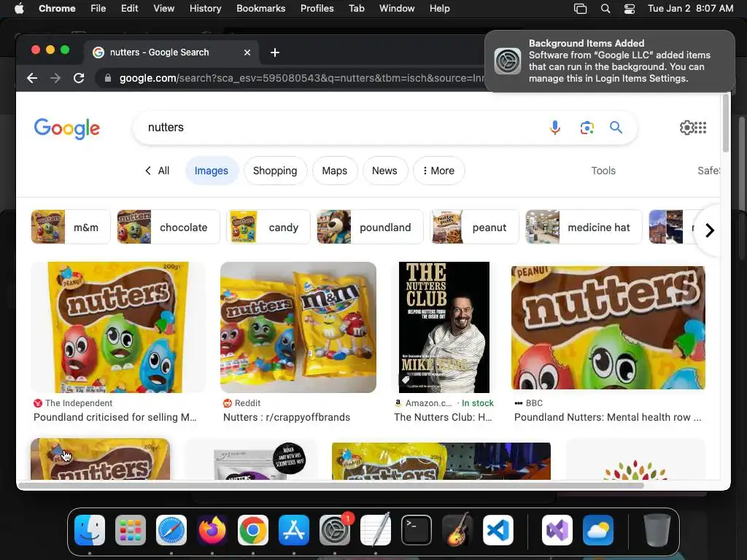Open the Tools filter options
This screenshot has width=747, height=560.
[603, 171]
